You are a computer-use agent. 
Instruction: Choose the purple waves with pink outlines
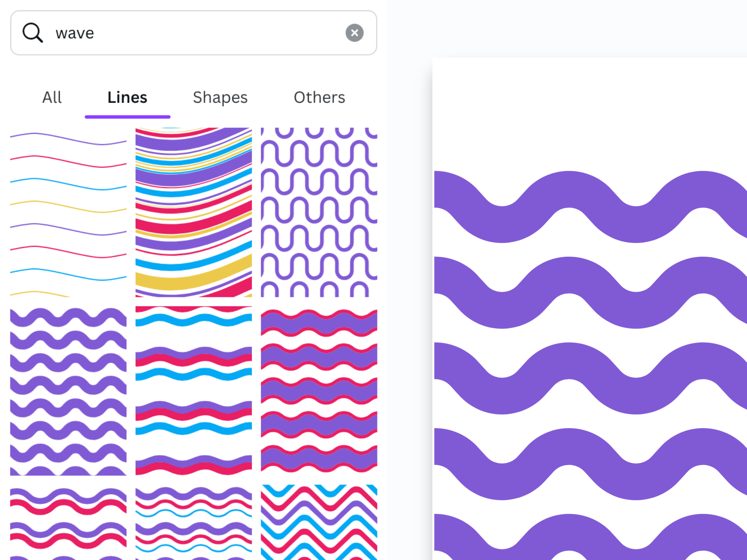coord(319,390)
